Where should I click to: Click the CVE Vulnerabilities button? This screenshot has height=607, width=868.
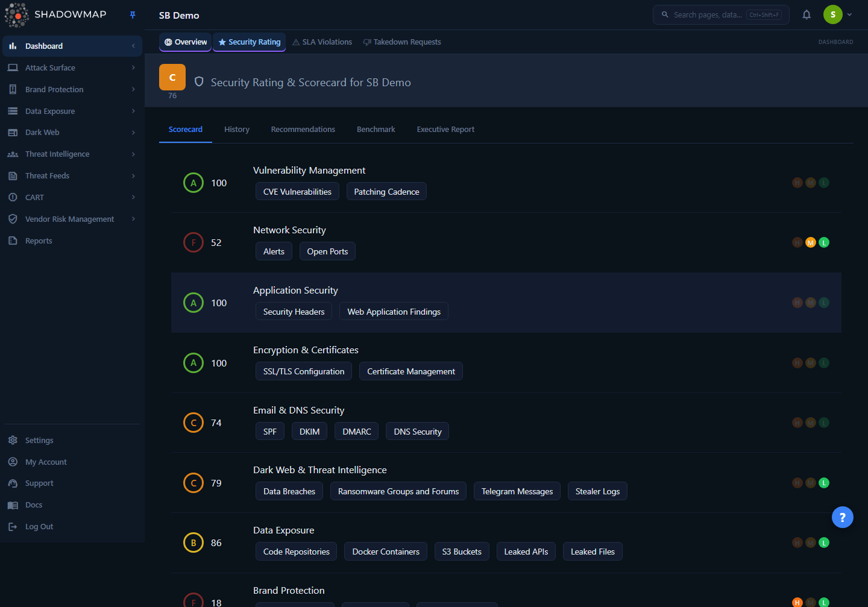tap(297, 192)
